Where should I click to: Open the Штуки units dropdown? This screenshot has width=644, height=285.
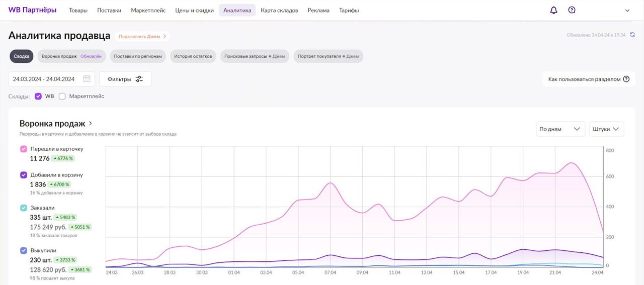click(606, 129)
